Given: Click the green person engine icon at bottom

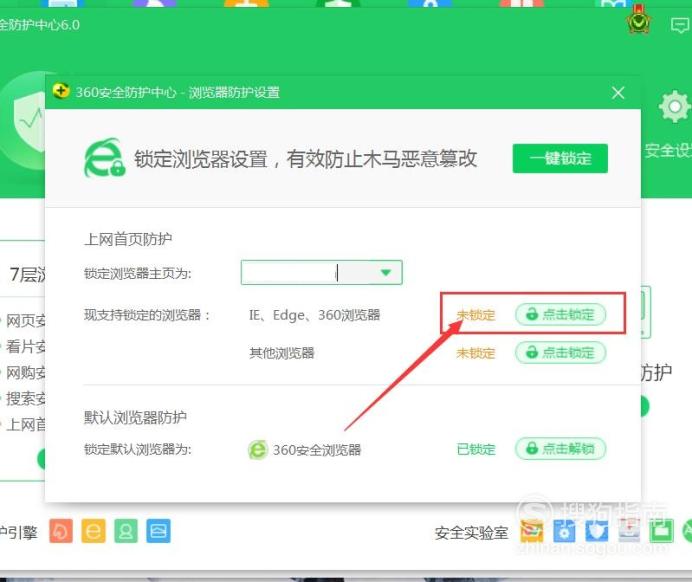Looking at the screenshot, I should click(126, 531).
